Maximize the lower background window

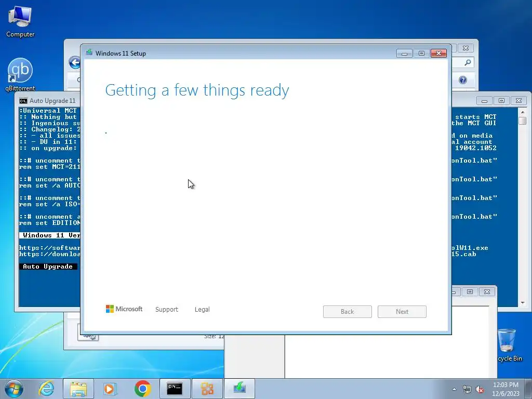[470, 292]
